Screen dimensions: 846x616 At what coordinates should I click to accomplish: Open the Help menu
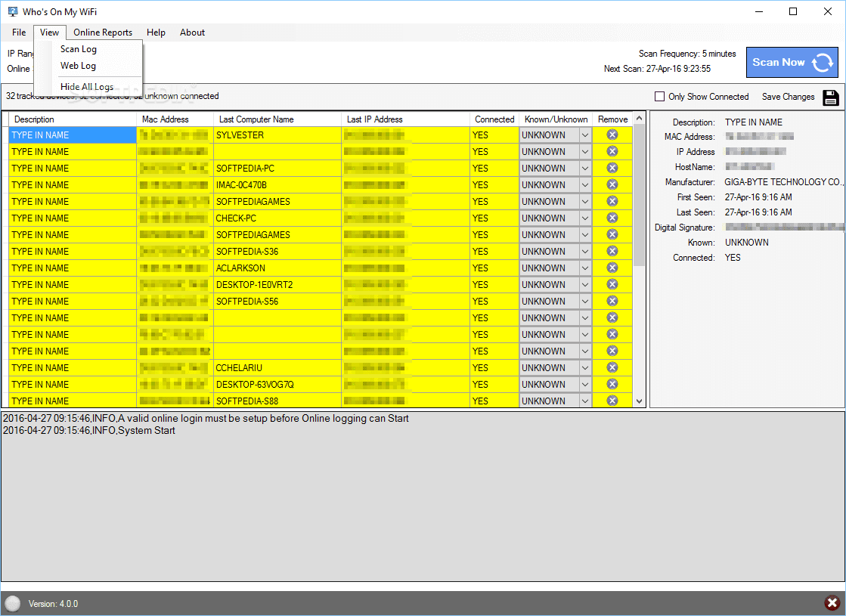[156, 33]
